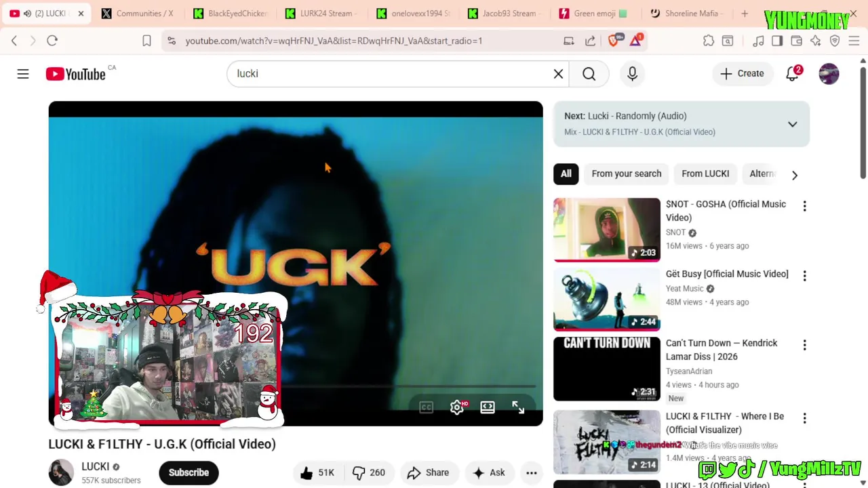
Task: Open the browser main hamburger menu
Action: coord(854,41)
